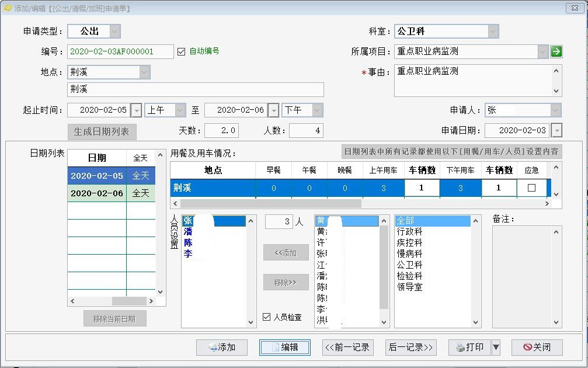Click the 地点 detail text field
The image size is (588, 368).
click(196, 89)
